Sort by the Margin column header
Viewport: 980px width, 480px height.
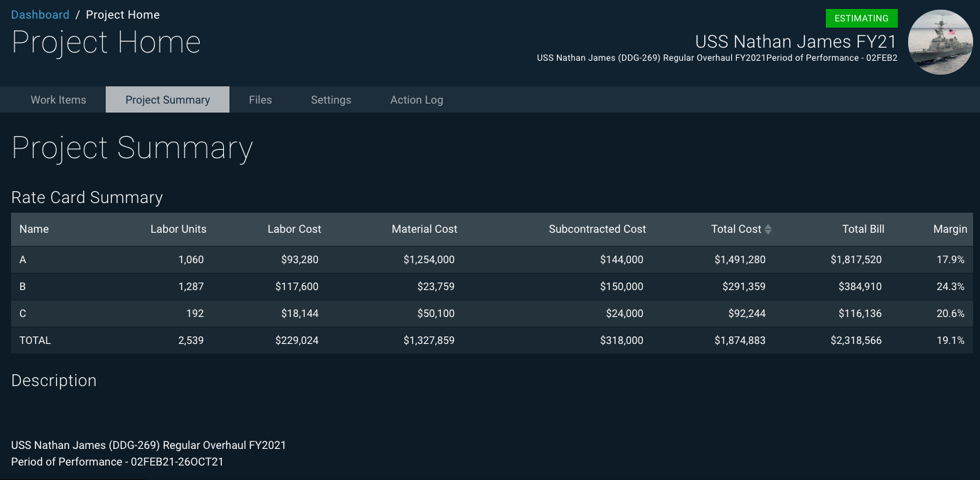(x=950, y=229)
